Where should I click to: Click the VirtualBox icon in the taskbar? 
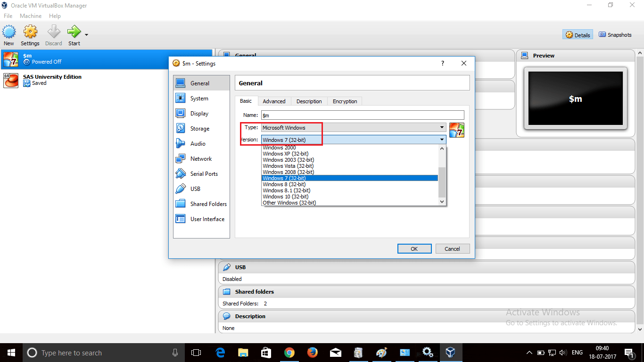tap(451, 353)
